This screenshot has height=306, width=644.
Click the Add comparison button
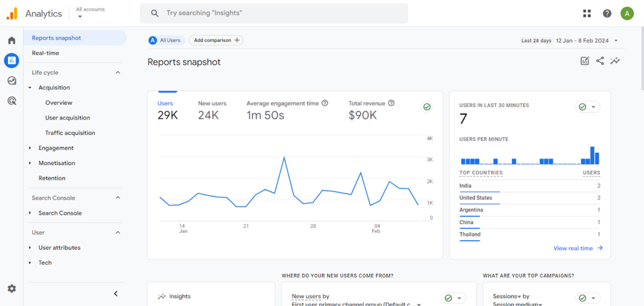(216, 40)
